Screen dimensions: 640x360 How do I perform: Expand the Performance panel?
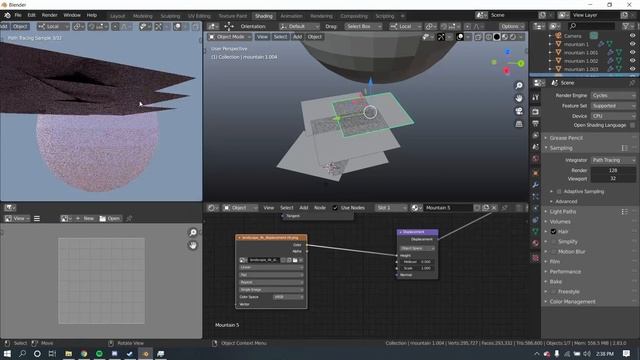pos(565,271)
